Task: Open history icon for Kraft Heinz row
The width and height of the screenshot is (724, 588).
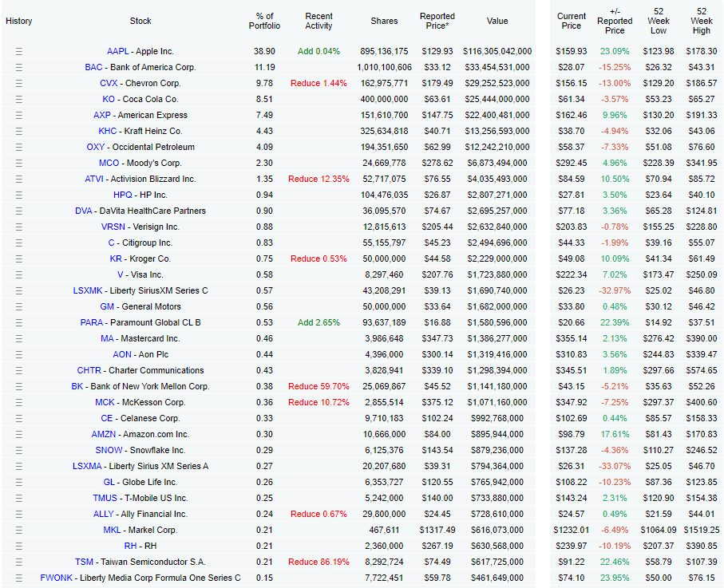Action: click(x=19, y=132)
